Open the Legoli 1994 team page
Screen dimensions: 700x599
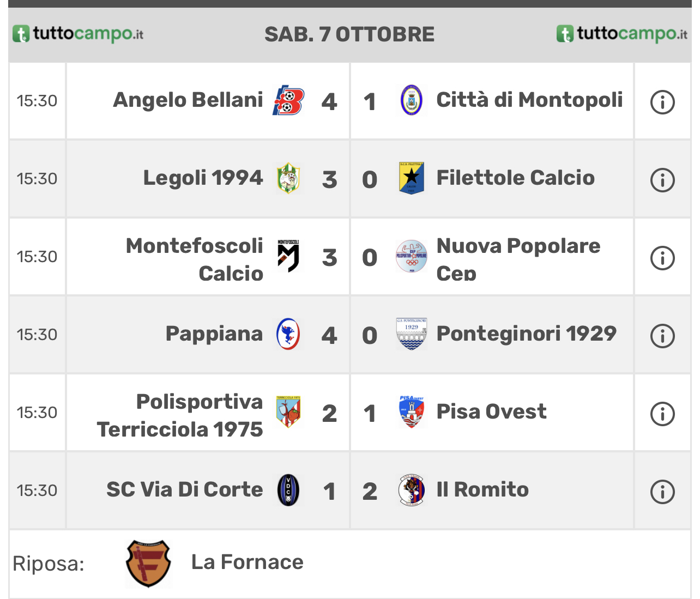pyautogui.click(x=203, y=178)
